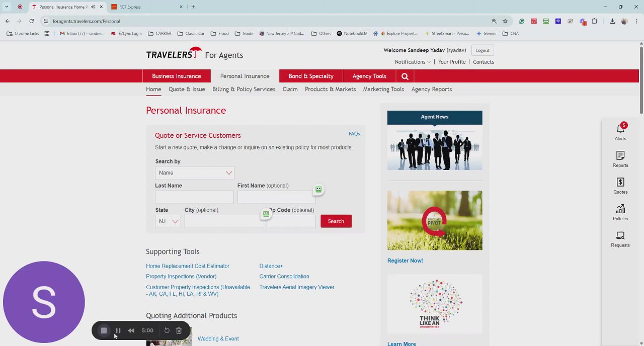Expand the Notifications dropdown
644x346 pixels.
tap(413, 62)
